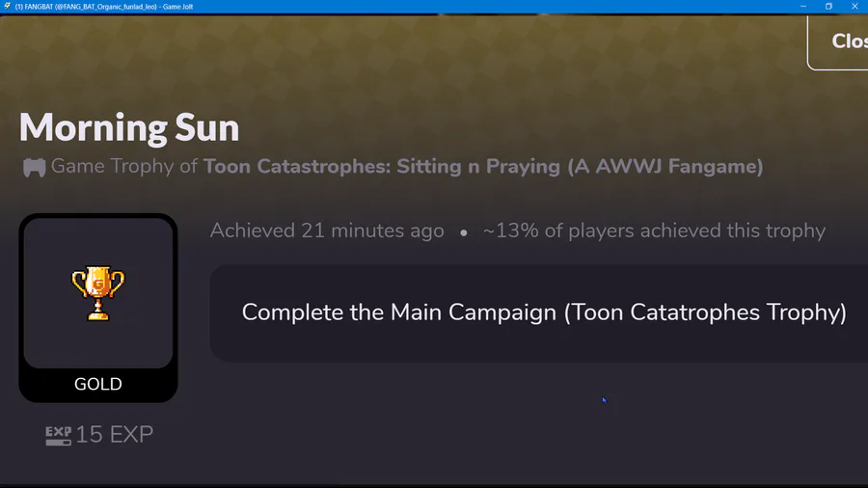The height and width of the screenshot is (488, 868).
Task: Click the Game Trophy of label
Action: coord(124,167)
